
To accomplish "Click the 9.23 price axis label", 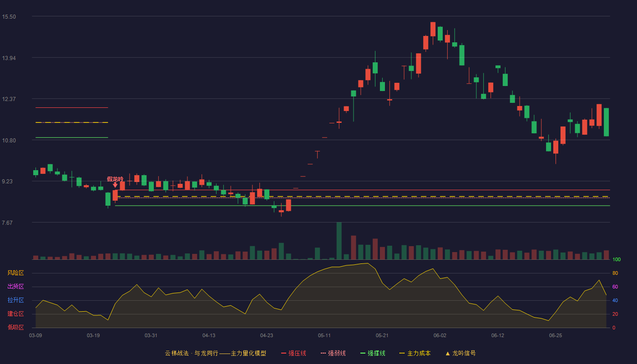I will 10,182.
